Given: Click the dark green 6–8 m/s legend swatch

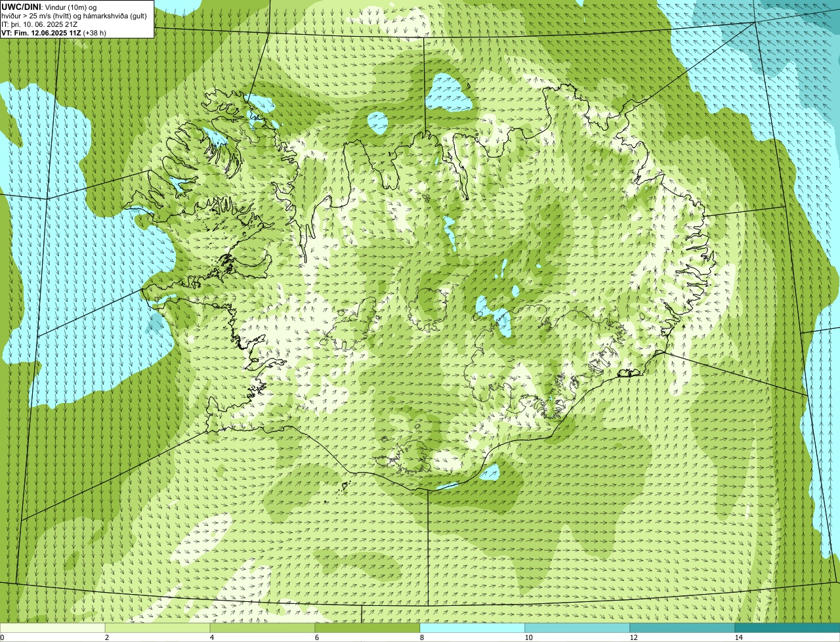Looking at the screenshot, I should point(367,628).
